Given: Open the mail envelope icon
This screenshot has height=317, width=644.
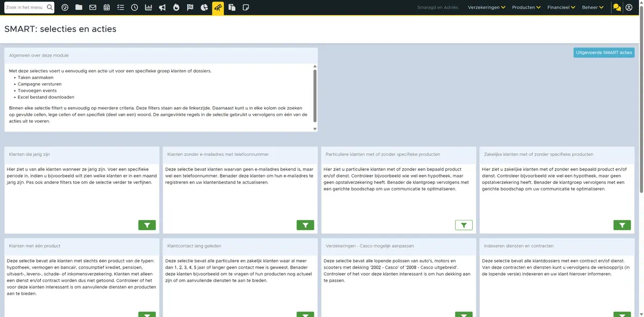Looking at the screenshot, I should (93, 8).
